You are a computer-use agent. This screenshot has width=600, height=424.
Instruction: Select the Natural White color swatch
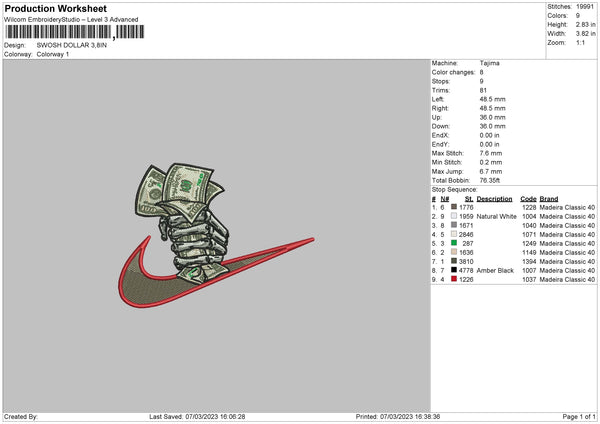[x=454, y=216]
